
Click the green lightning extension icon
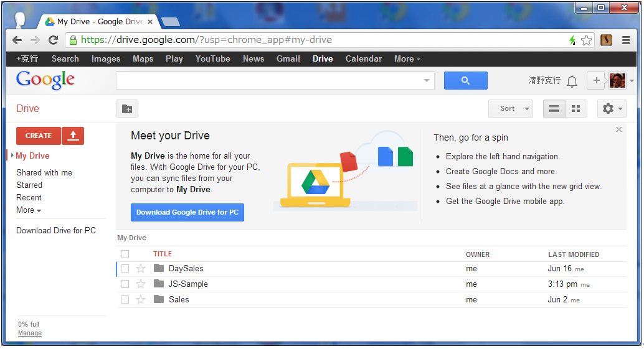coord(572,40)
